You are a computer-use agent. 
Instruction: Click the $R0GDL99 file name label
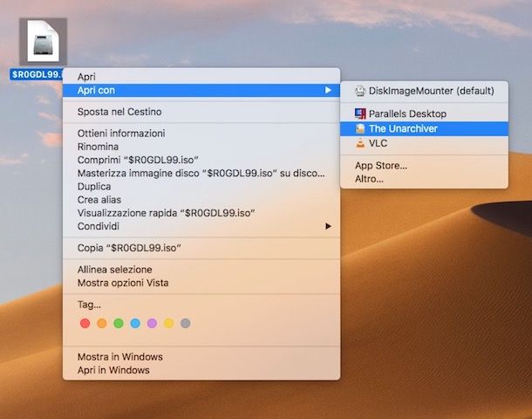click(37, 74)
